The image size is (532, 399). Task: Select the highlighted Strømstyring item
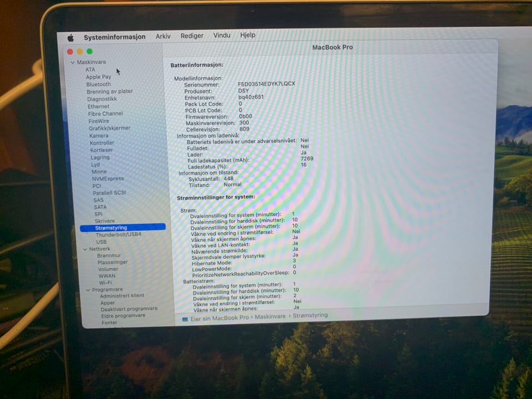123,228
